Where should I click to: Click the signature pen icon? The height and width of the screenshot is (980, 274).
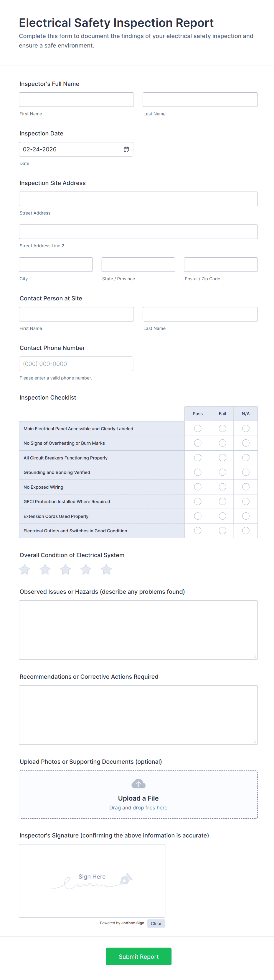(126, 879)
